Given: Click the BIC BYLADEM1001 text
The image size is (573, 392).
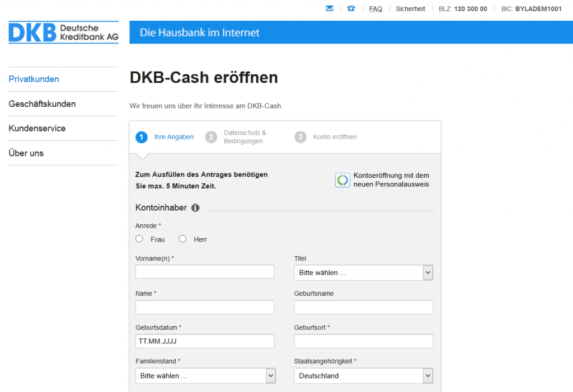Looking at the screenshot, I should [532, 9].
